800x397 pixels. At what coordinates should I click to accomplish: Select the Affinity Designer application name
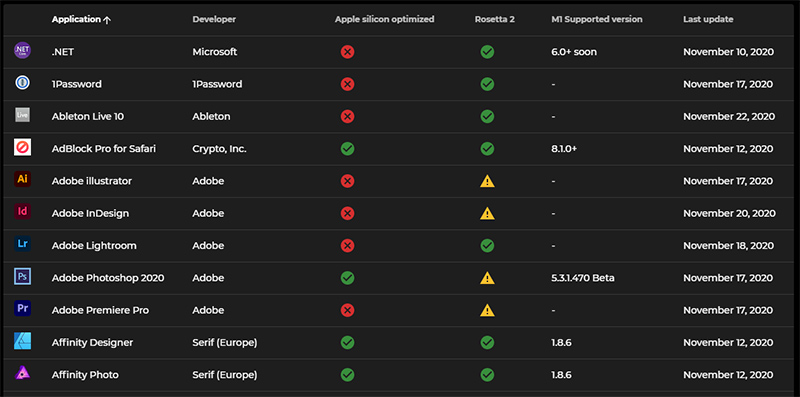pos(92,342)
